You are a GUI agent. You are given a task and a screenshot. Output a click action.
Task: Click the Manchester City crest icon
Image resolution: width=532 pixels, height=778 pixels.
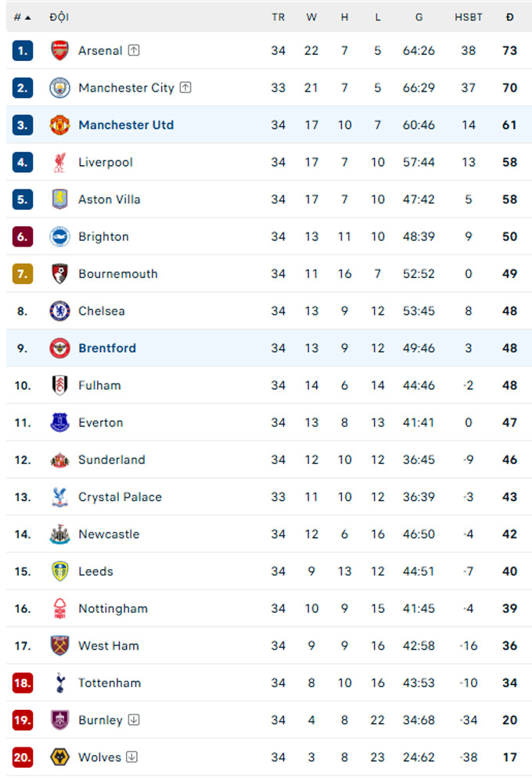[60, 88]
